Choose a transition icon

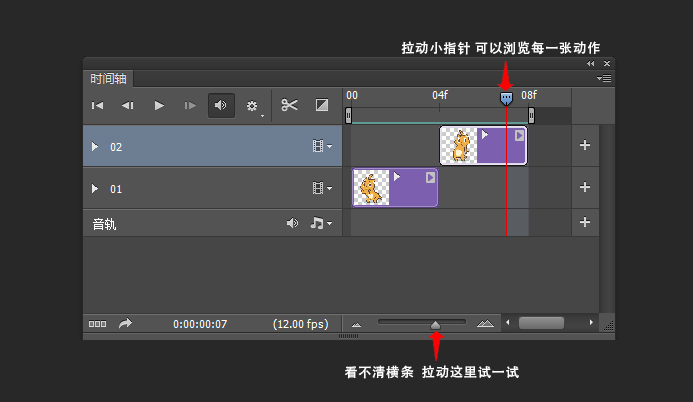click(x=322, y=105)
